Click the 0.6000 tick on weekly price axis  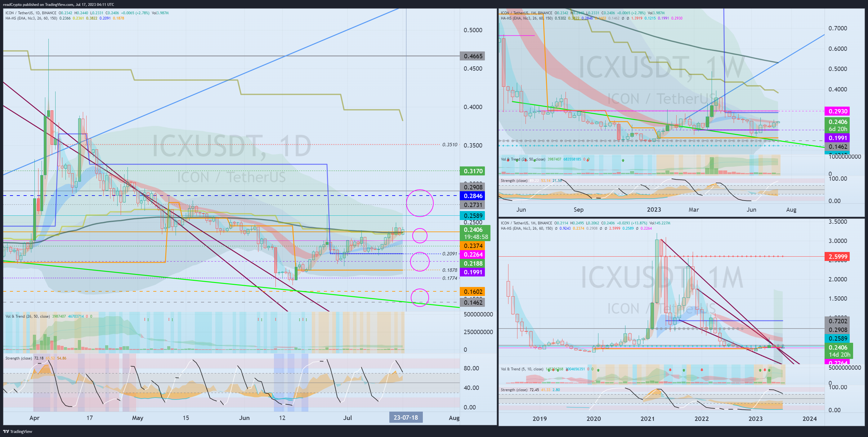tap(838, 49)
